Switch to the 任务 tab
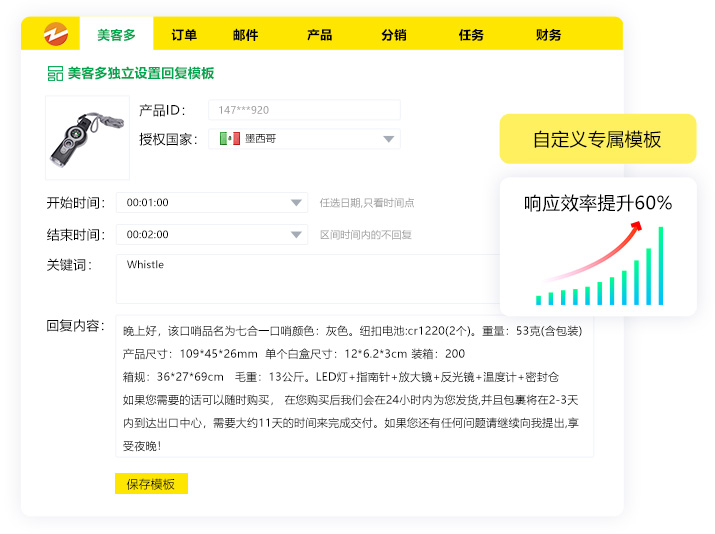Screen dimensions: 715x534 (x=471, y=35)
